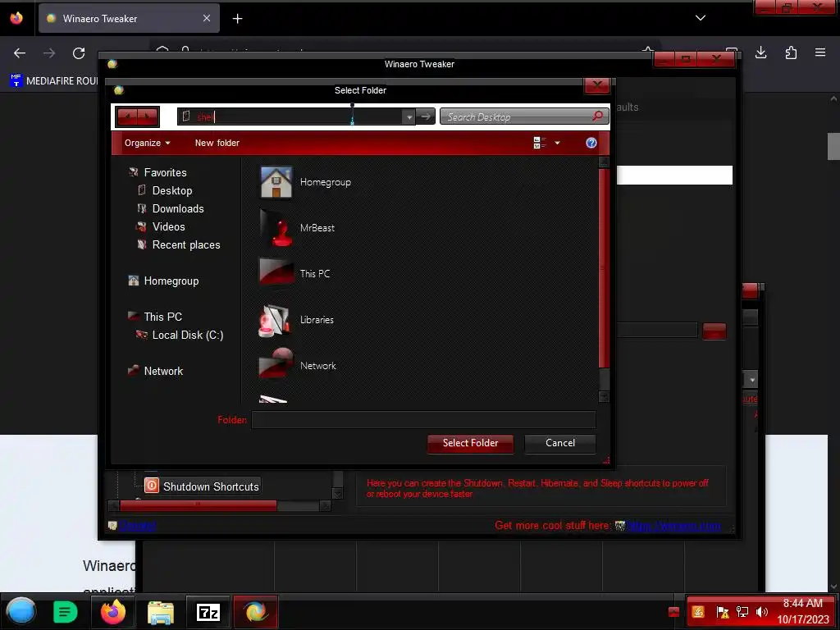Cancel the Select Folder dialog
Viewport: 840px width, 630px height.
tap(559, 443)
